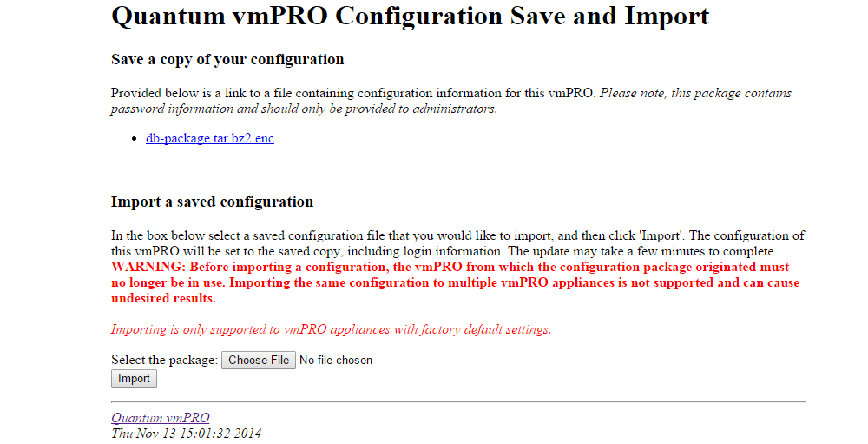Click the horizontal divider line above footer

(458, 402)
